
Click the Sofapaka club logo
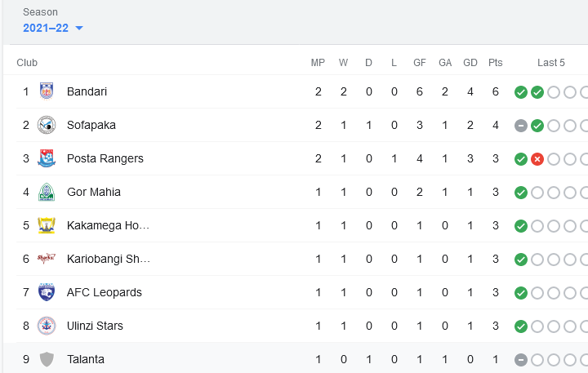coord(47,125)
